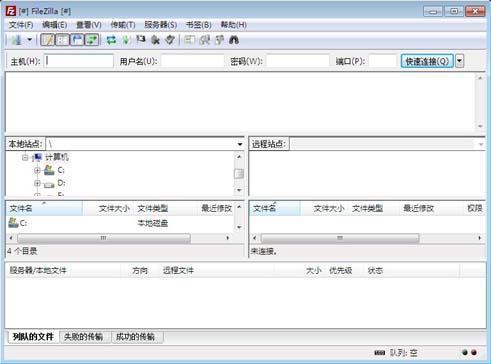Viewport: 491px width, 364px height.
Task: Click the reconnect to last server icon
Action: 170,40
